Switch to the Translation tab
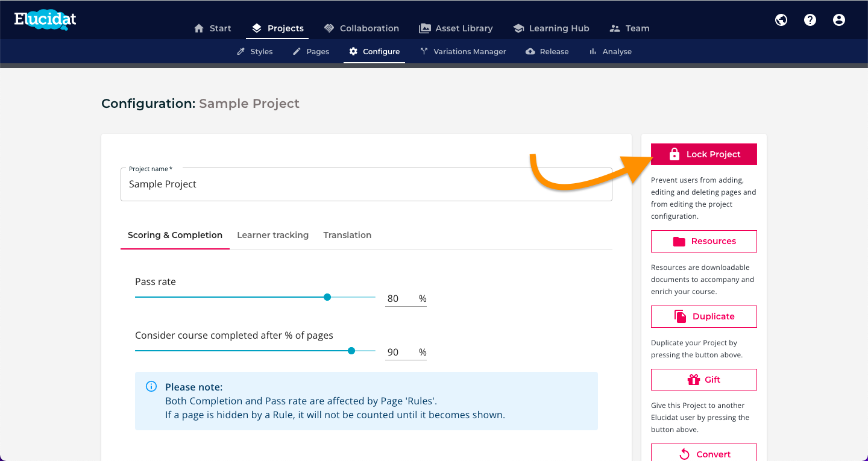Screen dimensions: 868x461 (x=347, y=235)
